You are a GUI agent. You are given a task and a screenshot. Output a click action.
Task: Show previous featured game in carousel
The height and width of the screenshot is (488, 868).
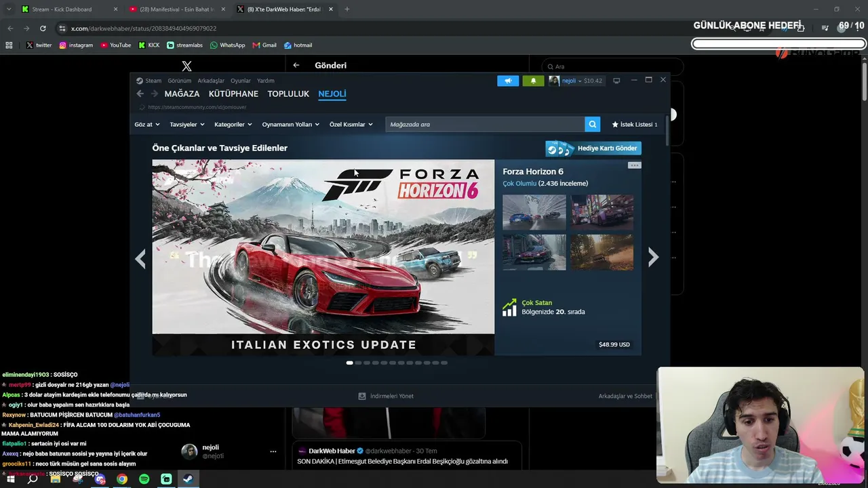[x=140, y=258]
